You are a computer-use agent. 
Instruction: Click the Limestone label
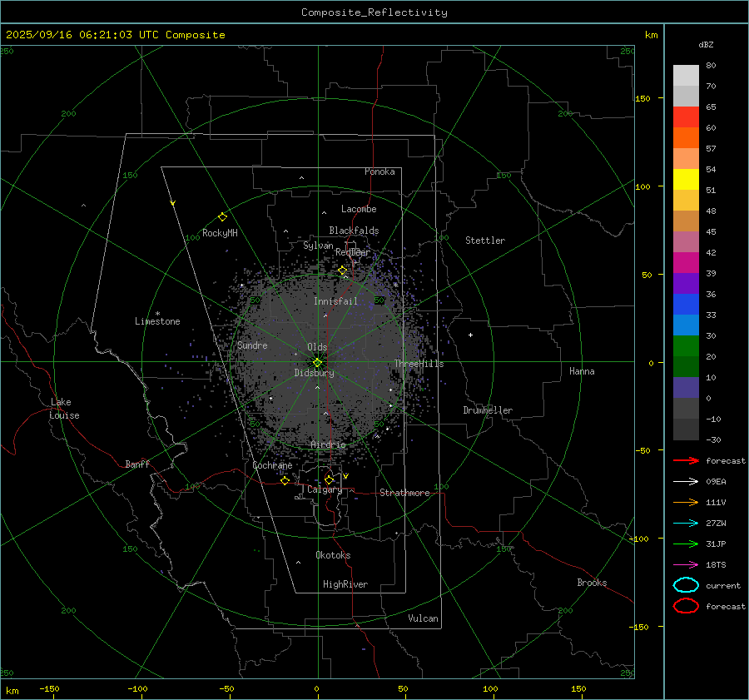(x=157, y=321)
